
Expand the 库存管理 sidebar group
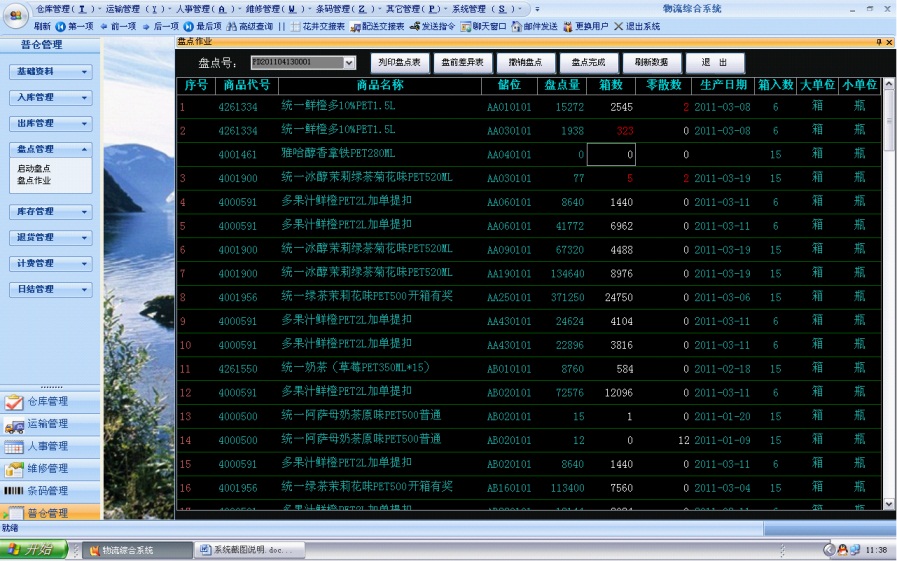50,212
